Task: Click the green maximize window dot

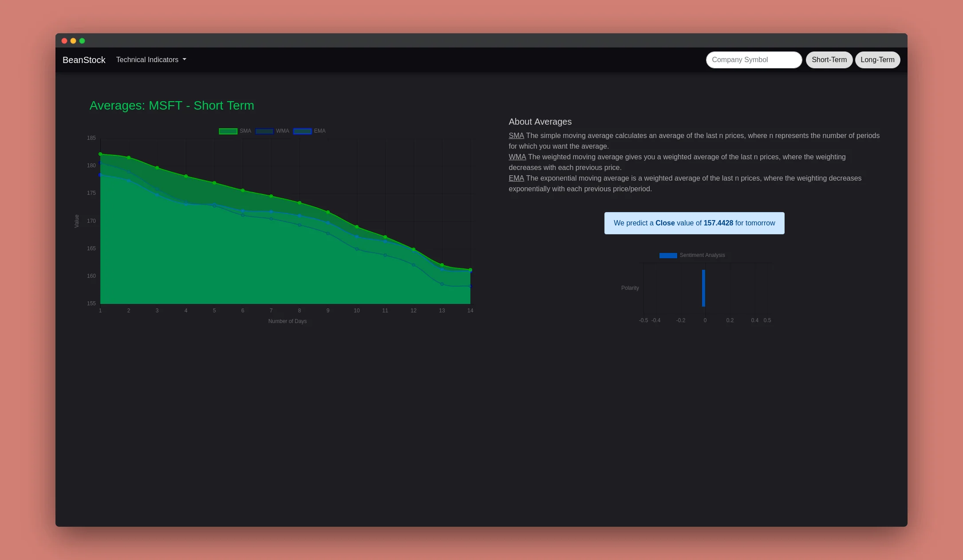Action: pyautogui.click(x=82, y=41)
